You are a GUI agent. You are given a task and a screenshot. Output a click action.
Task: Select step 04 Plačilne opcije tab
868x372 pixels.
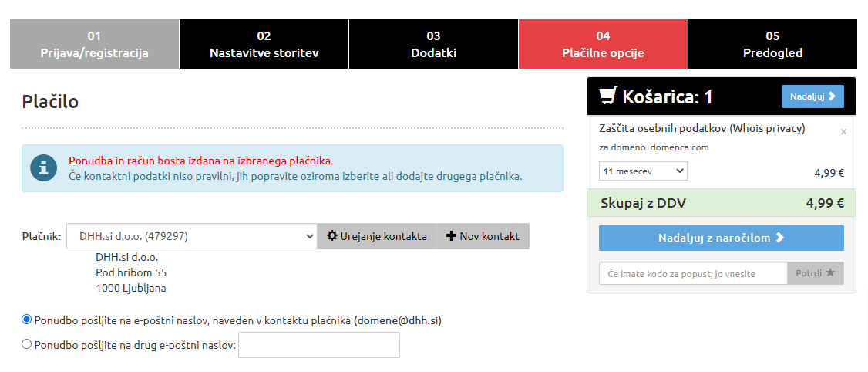click(x=603, y=44)
